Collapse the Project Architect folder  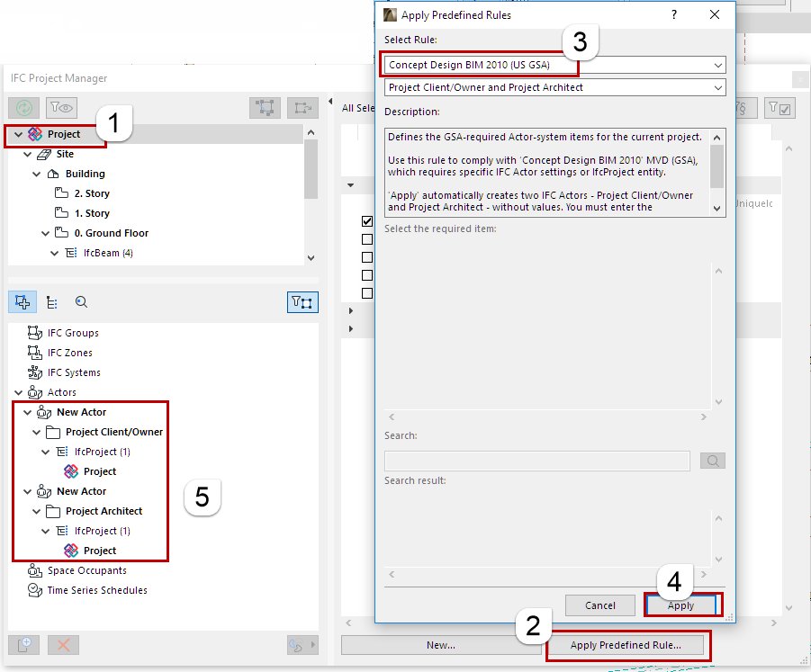click(36, 511)
